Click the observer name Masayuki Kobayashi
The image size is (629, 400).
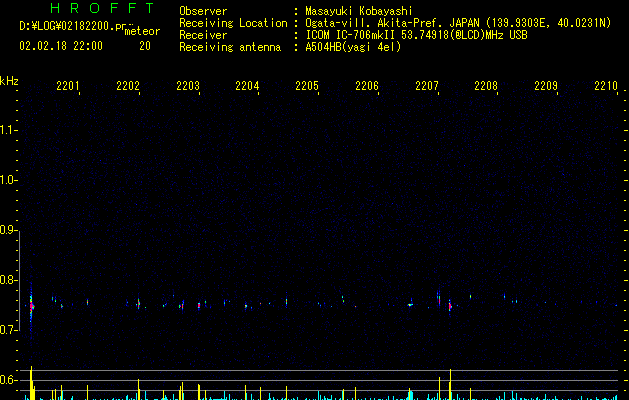point(358,11)
